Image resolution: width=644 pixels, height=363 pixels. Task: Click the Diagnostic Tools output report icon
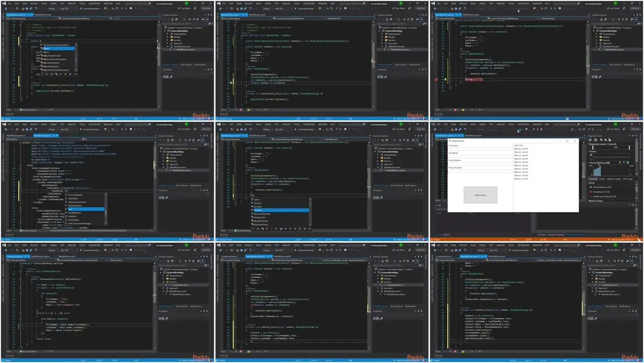595,140
